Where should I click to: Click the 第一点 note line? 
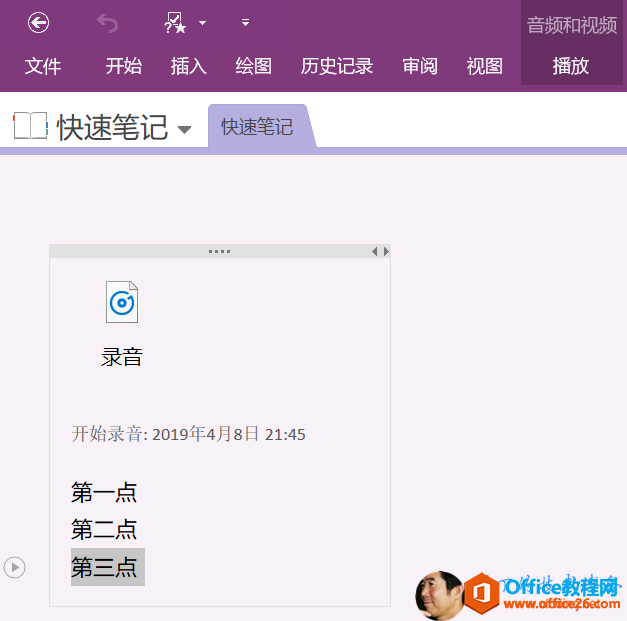pos(104,492)
